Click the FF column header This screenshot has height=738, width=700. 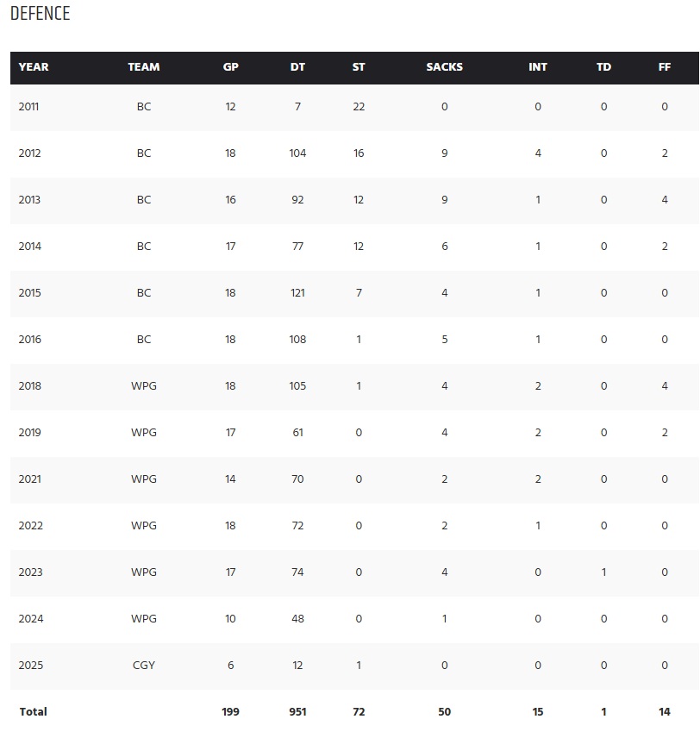665,67
